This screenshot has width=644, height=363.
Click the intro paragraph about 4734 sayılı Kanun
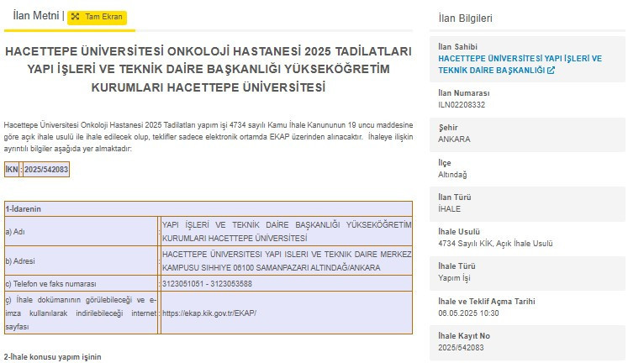pyautogui.click(x=209, y=137)
